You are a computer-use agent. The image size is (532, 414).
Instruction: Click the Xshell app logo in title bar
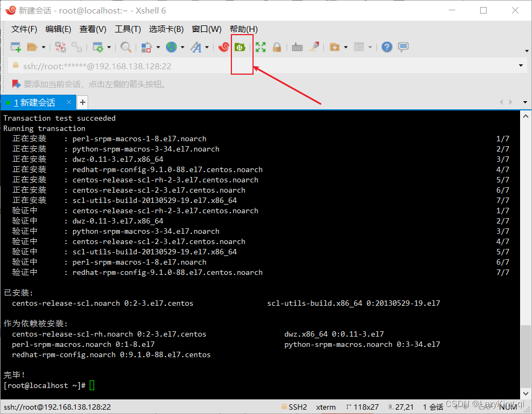point(10,10)
